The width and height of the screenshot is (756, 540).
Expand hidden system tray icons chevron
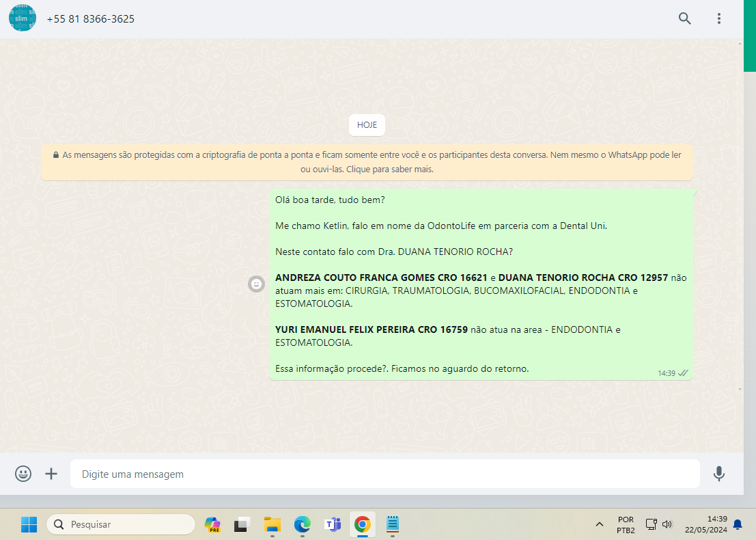click(x=600, y=524)
